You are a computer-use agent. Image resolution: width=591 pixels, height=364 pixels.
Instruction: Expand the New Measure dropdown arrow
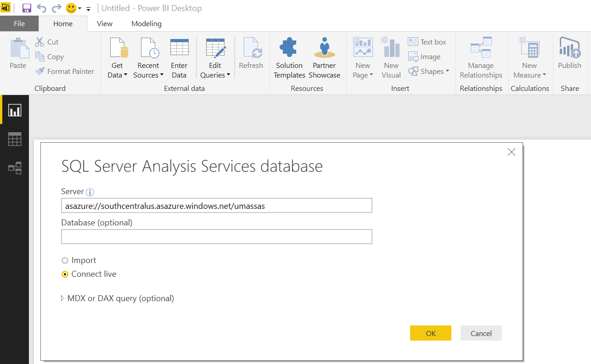pyautogui.click(x=544, y=75)
